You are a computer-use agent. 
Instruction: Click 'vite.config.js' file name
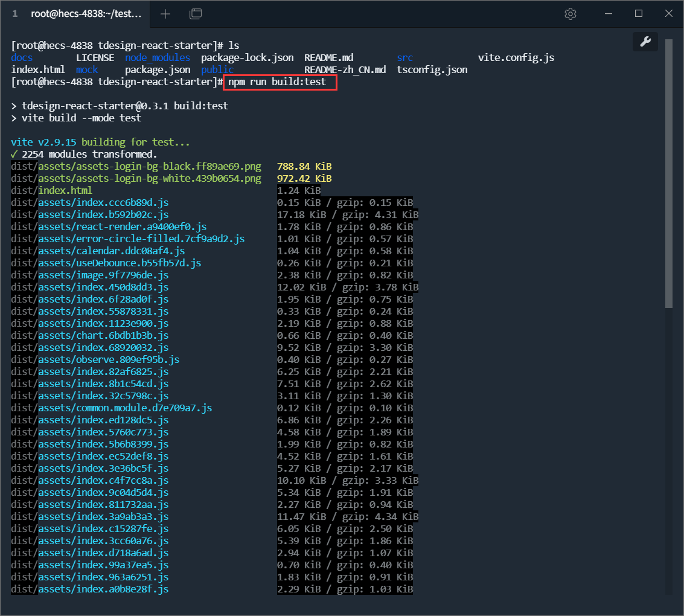[x=516, y=57]
